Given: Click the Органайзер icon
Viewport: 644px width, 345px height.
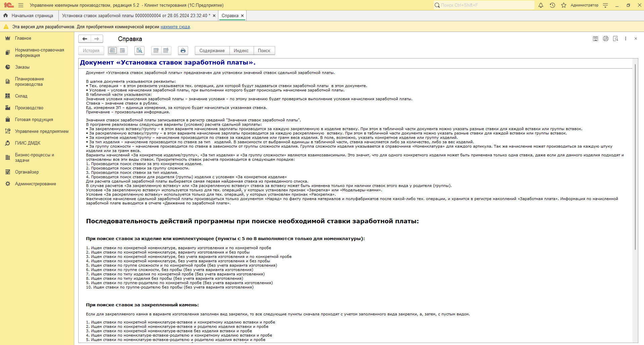Looking at the screenshot, I should (8, 172).
